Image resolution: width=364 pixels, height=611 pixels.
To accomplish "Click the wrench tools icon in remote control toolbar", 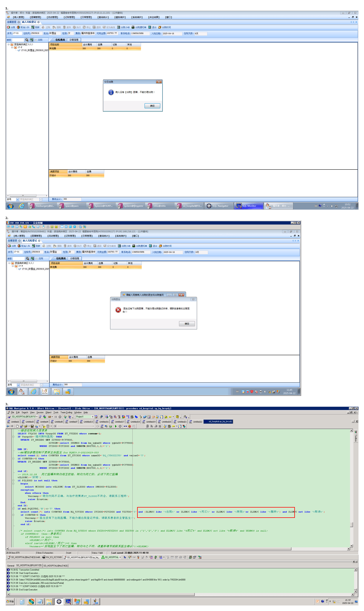I will coord(85,227).
